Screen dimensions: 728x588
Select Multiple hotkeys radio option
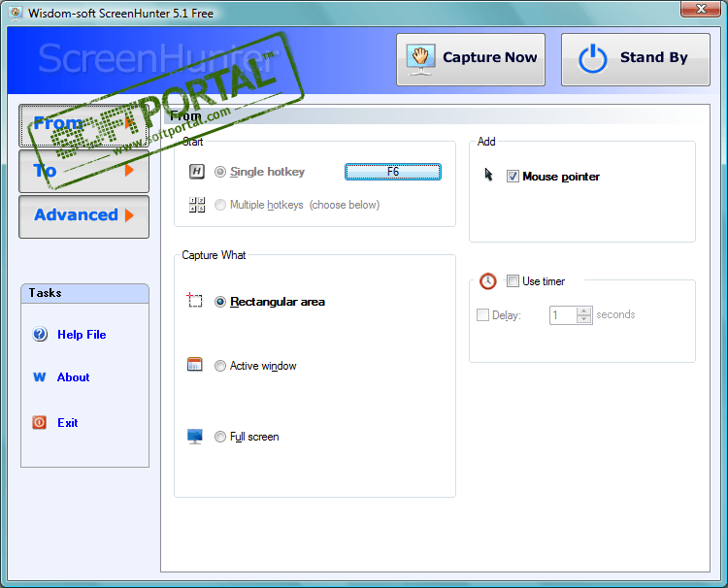220,205
